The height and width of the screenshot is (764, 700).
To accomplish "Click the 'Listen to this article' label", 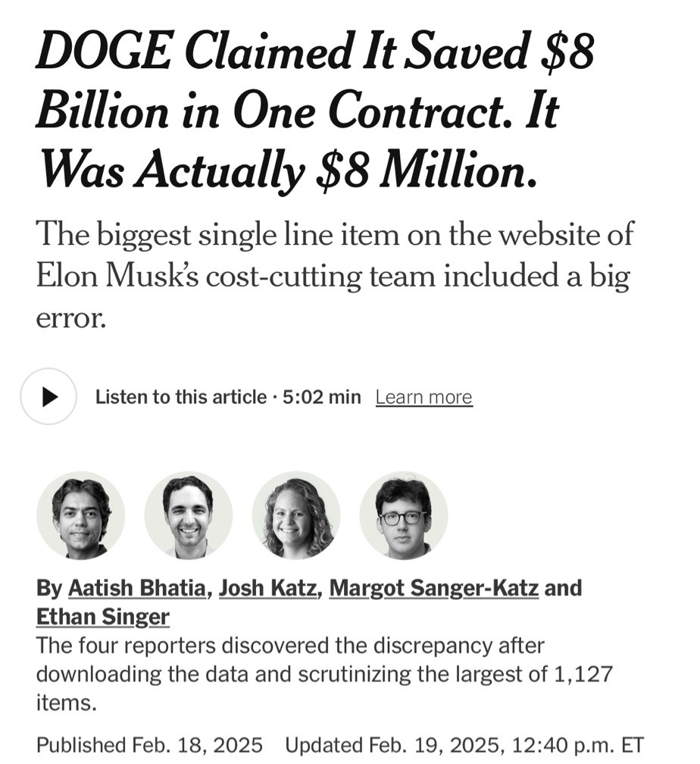I will click(x=181, y=397).
